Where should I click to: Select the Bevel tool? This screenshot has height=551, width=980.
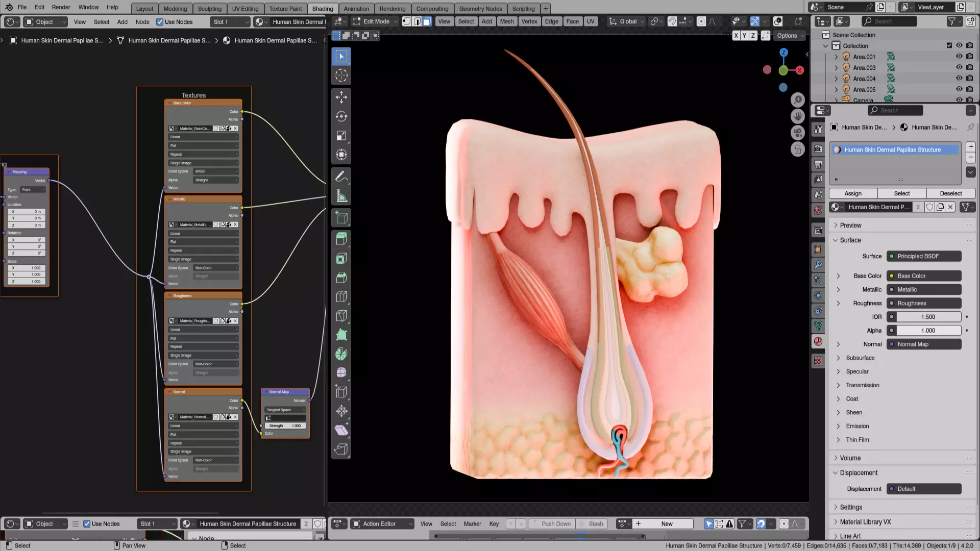click(341, 278)
